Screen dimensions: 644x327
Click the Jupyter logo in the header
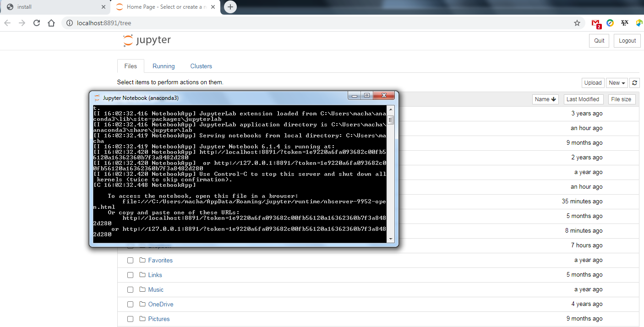coord(147,40)
